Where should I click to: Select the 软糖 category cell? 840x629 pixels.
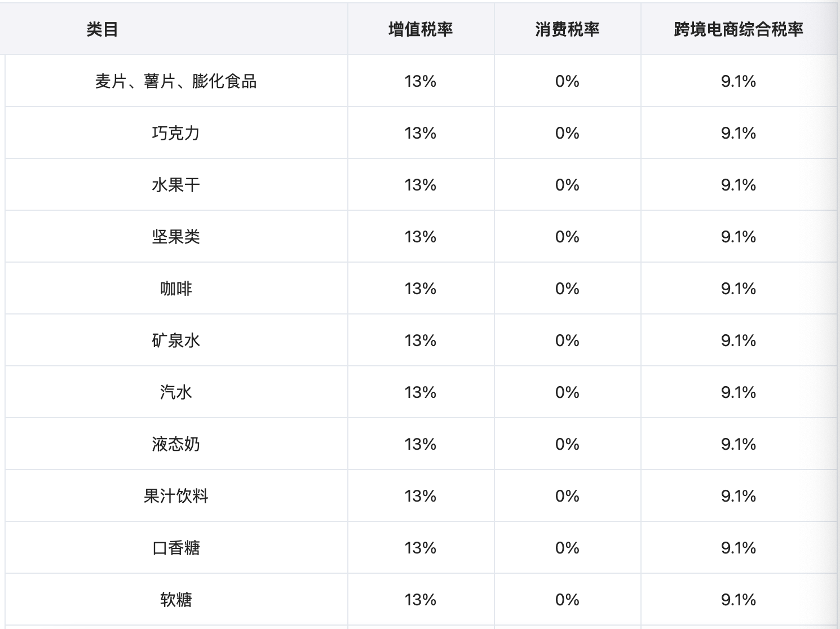coord(176,600)
